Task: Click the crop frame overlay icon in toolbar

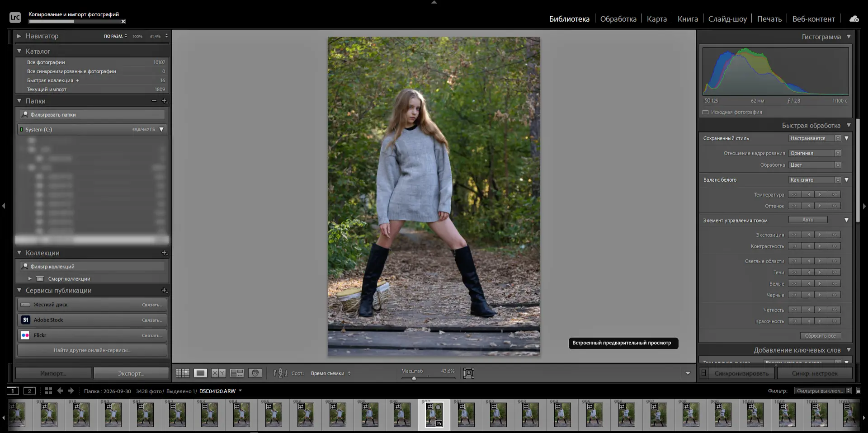Action: pyautogui.click(x=469, y=373)
